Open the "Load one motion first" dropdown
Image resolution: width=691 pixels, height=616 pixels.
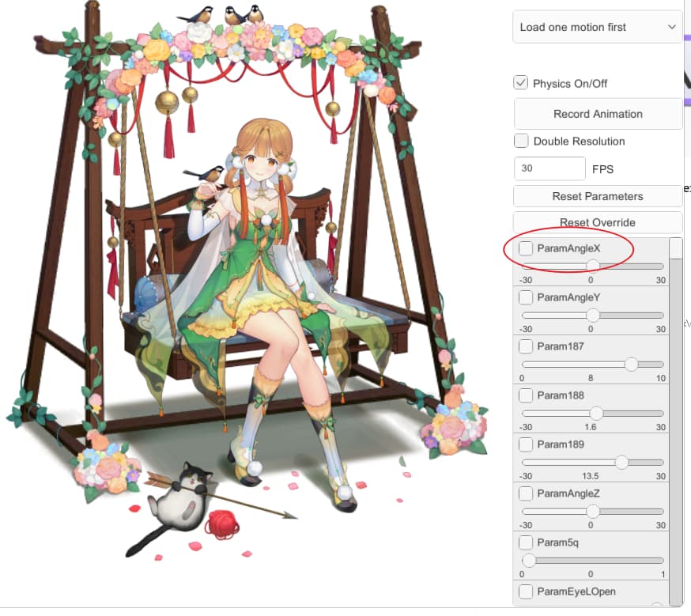597,28
